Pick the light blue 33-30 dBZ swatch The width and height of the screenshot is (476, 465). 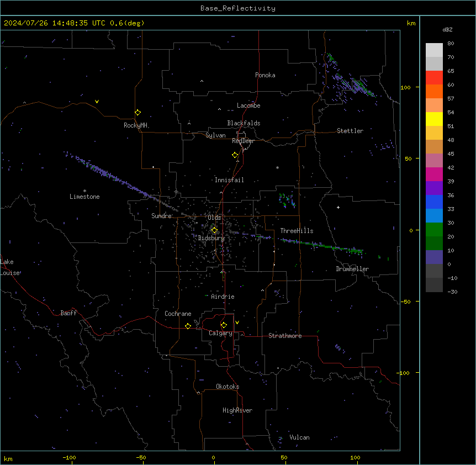tap(434, 216)
